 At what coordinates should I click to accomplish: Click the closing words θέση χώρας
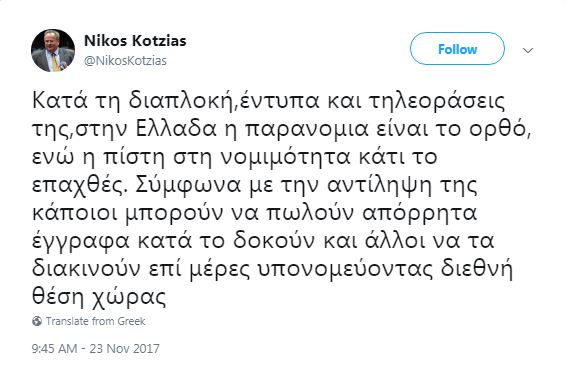99,297
